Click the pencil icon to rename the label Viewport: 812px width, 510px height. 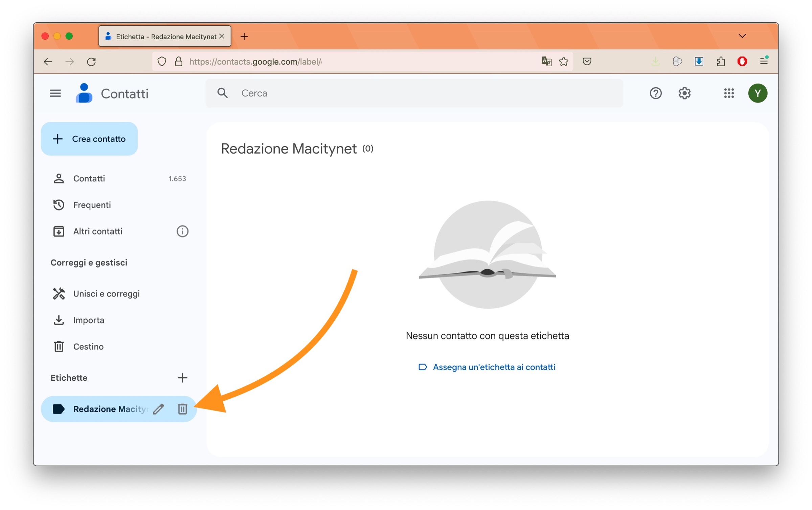(158, 409)
